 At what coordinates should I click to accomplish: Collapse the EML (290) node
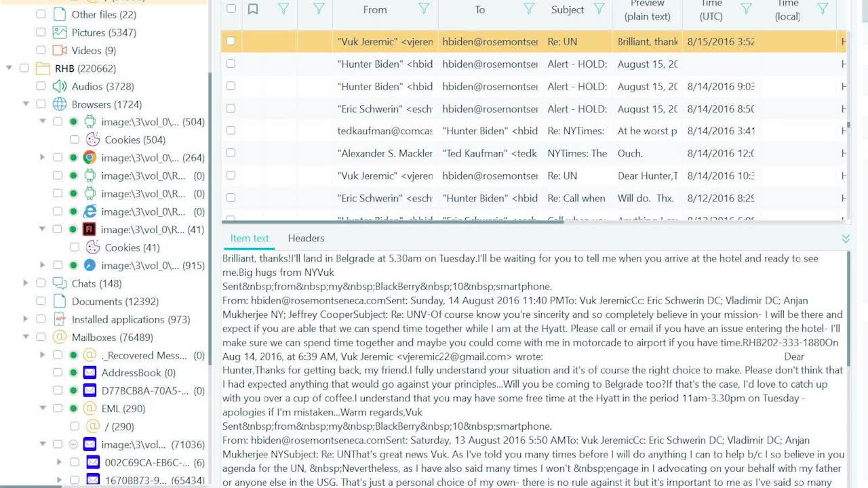pyautogui.click(x=43, y=409)
